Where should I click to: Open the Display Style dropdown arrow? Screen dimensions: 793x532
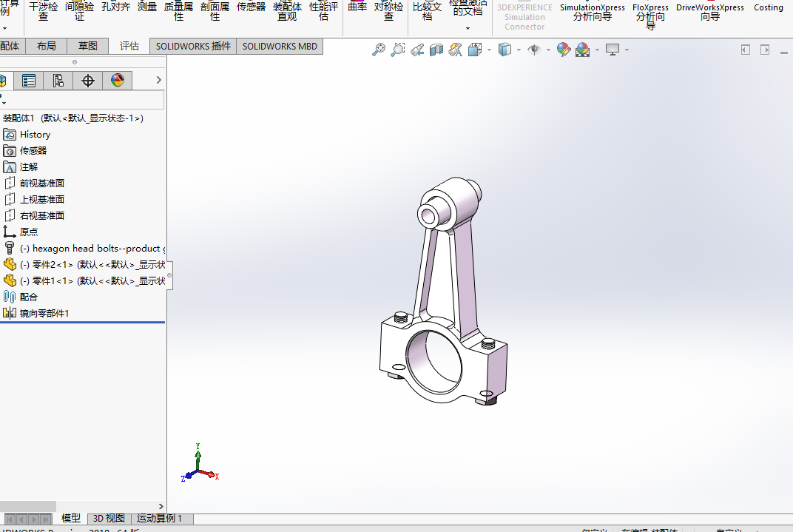pyautogui.click(x=519, y=50)
